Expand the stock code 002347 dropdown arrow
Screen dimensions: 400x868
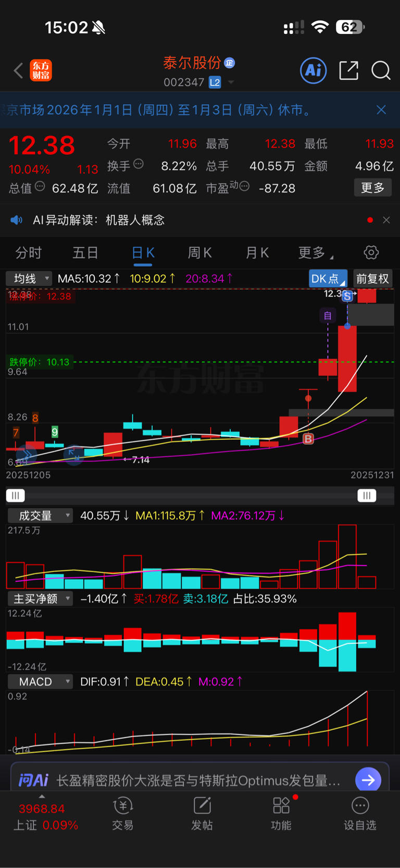coord(231,82)
